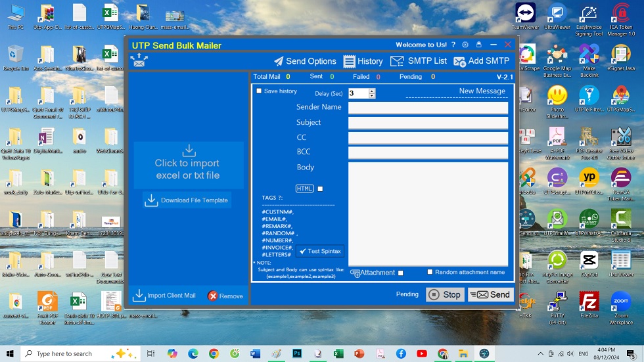This screenshot has height=362, width=644.
Task: Open the History panel
Action: (363, 61)
